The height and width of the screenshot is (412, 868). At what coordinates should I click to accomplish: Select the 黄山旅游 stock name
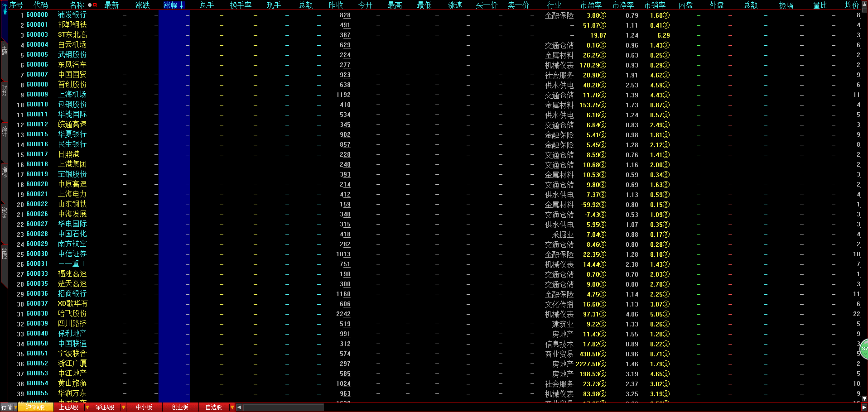[x=72, y=383]
